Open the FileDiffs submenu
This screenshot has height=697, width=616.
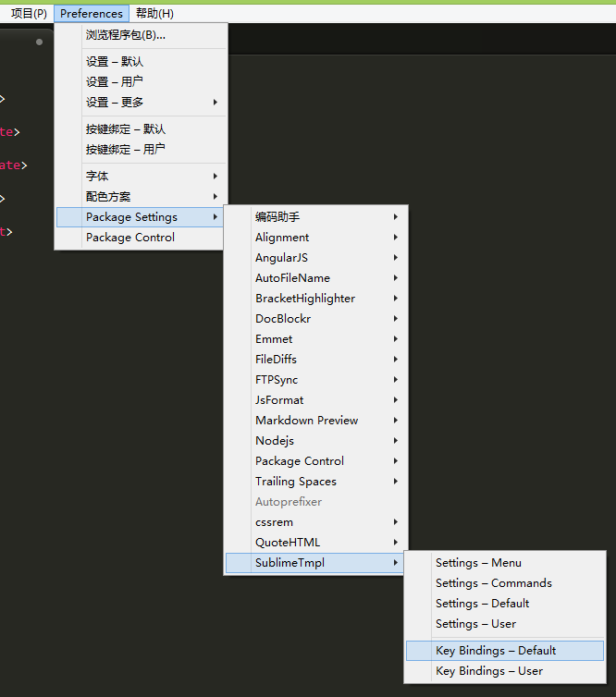[315, 360]
